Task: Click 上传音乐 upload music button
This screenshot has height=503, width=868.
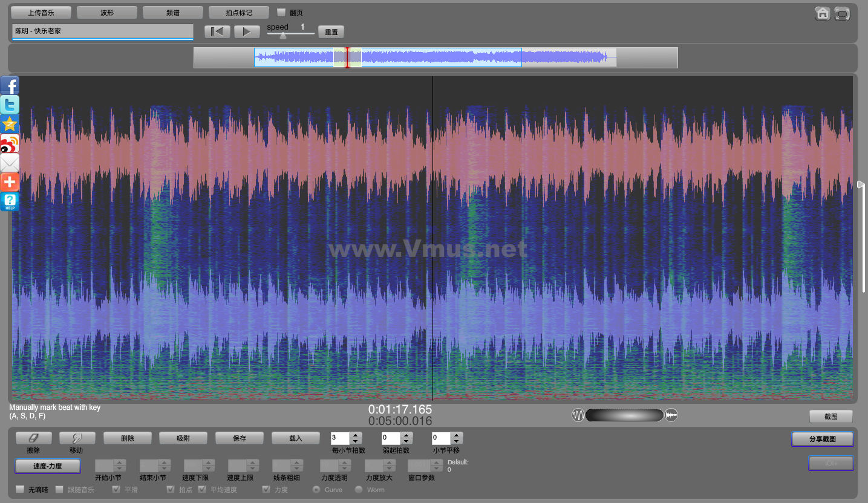Action: [41, 13]
